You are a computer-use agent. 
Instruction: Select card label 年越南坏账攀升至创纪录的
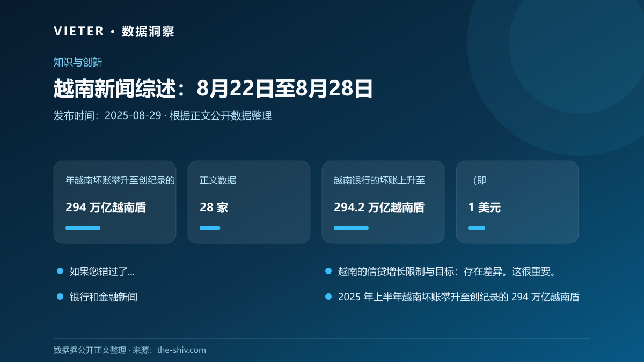click(120, 180)
